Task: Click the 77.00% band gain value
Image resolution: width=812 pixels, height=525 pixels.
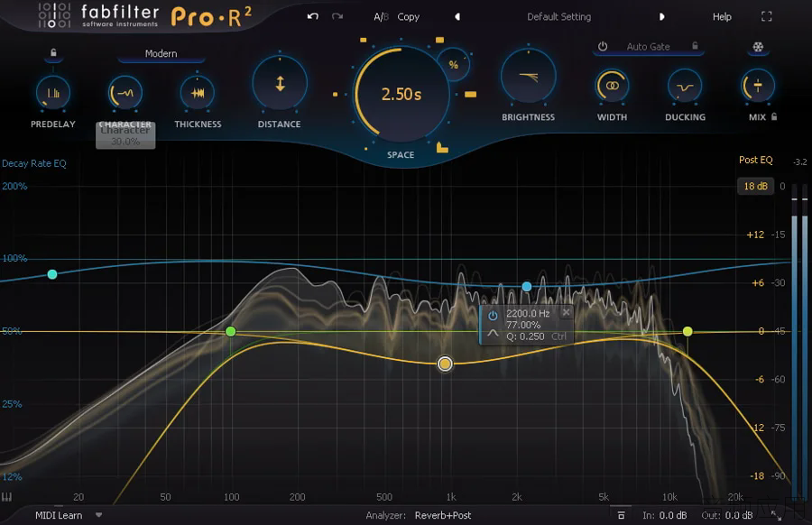Action: pos(523,325)
